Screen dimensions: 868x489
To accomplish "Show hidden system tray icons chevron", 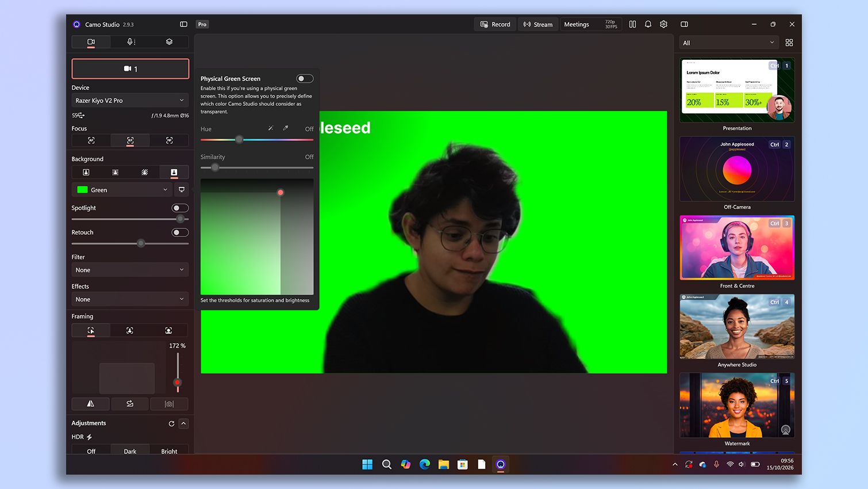I will [x=675, y=464].
